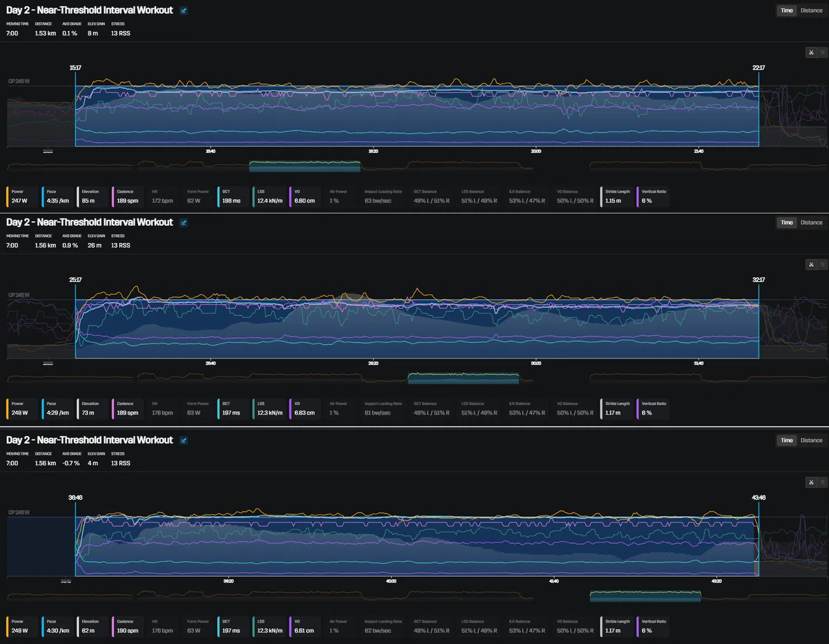The height and width of the screenshot is (644, 829).
Task: Open title edit icon in 25:17 interval panel
Action: pyautogui.click(x=183, y=222)
